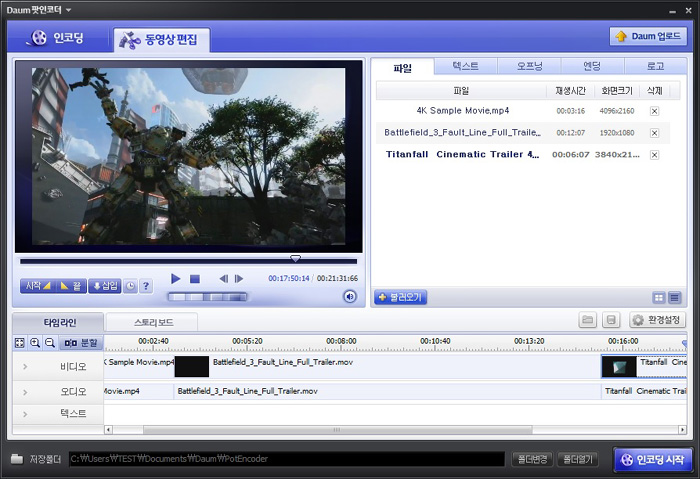Image resolution: width=700 pixels, height=479 pixels.
Task: Delete Titanfall Cinematic Trailer from list
Action: click(x=654, y=155)
